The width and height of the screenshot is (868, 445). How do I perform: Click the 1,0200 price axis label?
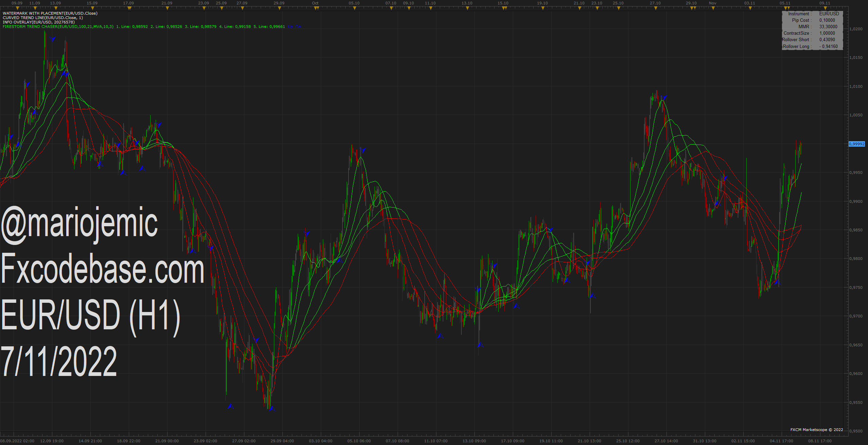tap(856, 29)
